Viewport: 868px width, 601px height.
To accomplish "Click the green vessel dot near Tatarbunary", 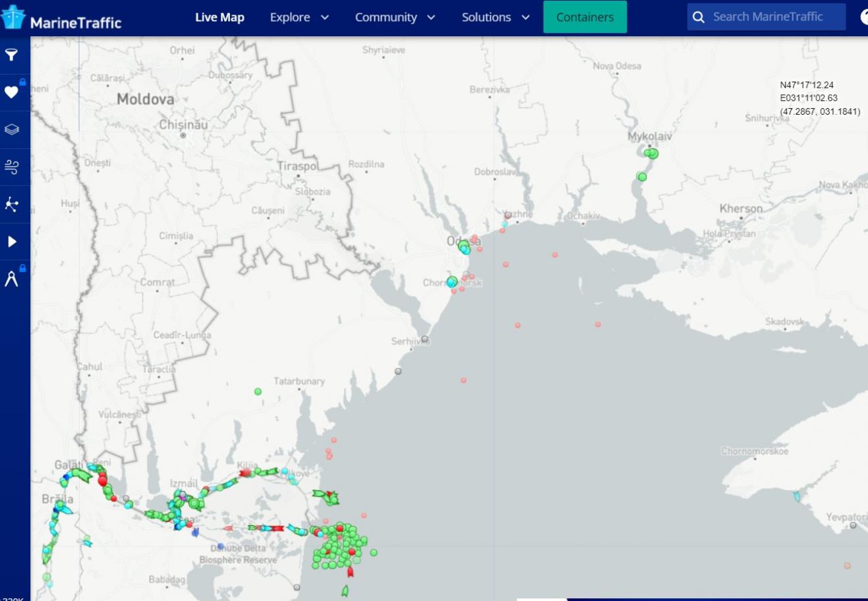I will click(x=258, y=391).
